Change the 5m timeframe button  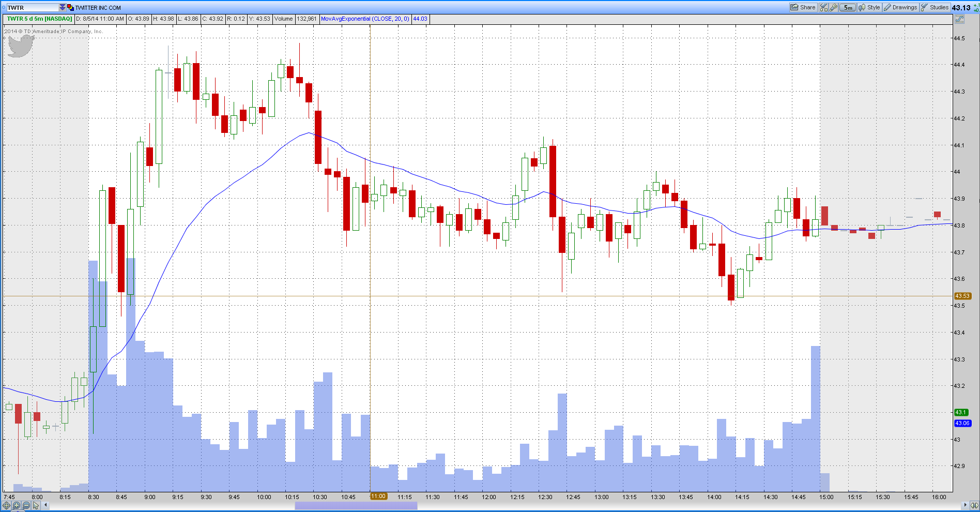pyautogui.click(x=848, y=7)
